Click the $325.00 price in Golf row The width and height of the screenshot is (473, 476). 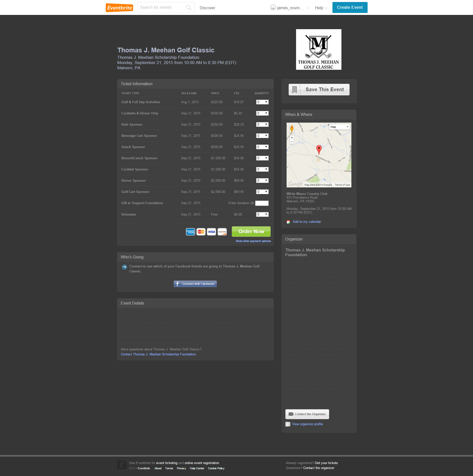click(217, 102)
